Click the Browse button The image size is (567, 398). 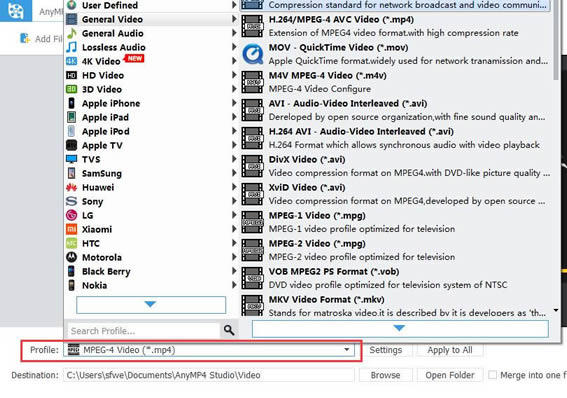(x=385, y=375)
